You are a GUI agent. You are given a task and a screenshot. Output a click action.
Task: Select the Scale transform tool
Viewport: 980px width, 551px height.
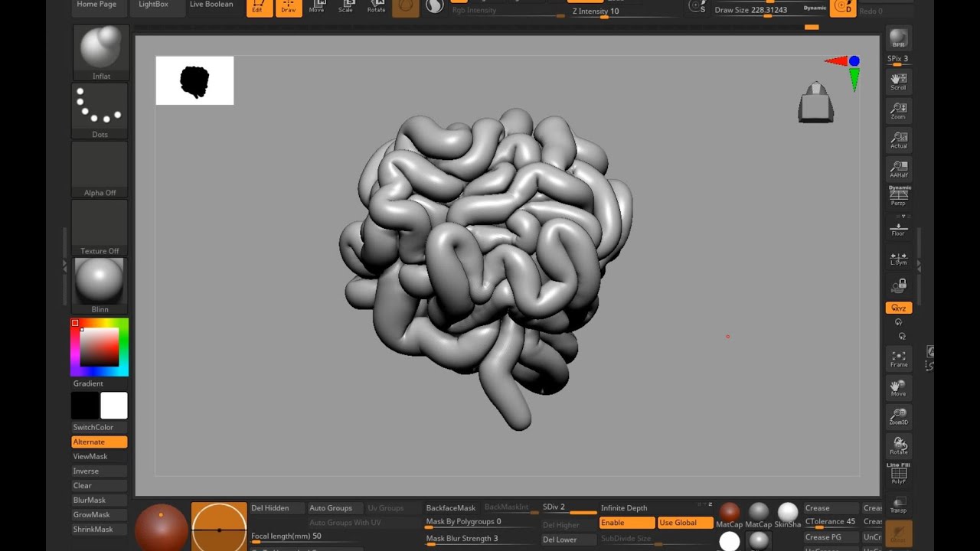pyautogui.click(x=346, y=7)
